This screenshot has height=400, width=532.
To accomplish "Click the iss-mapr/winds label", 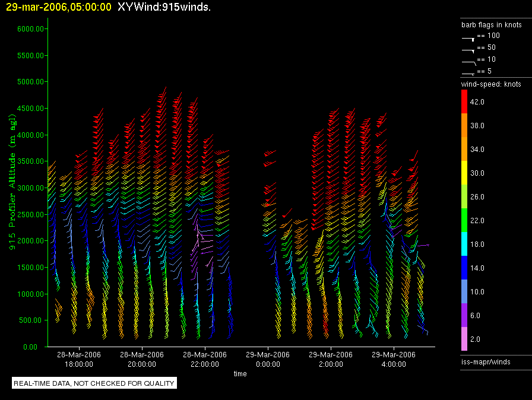I will [x=486, y=361].
